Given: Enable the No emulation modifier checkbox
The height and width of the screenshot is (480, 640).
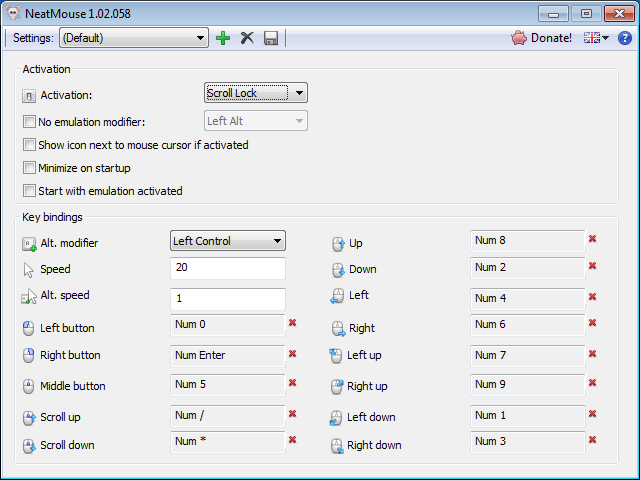Looking at the screenshot, I should 29,122.
